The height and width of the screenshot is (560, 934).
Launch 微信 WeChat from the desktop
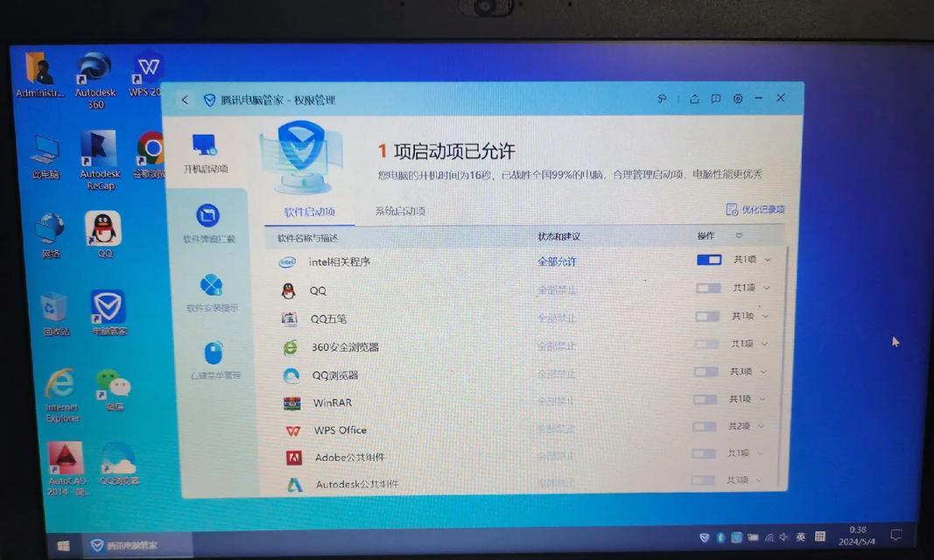114,389
